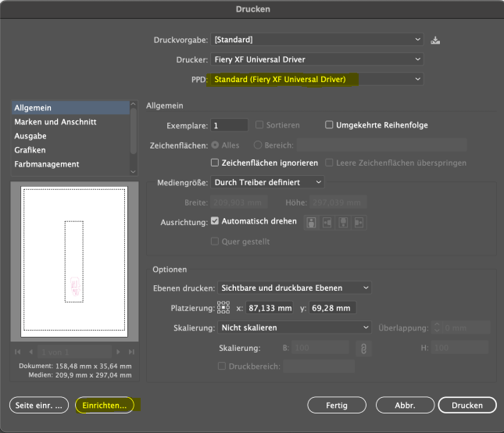The image size is (504, 433).
Task: Save the print preset with the download icon
Action: pyautogui.click(x=435, y=40)
